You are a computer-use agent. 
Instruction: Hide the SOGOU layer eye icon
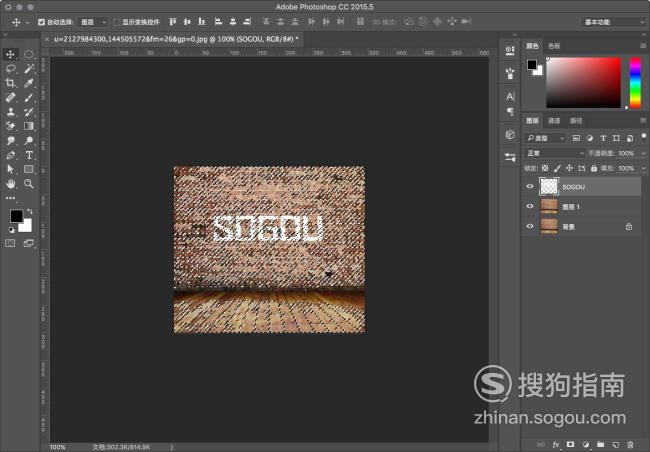[x=530, y=187]
